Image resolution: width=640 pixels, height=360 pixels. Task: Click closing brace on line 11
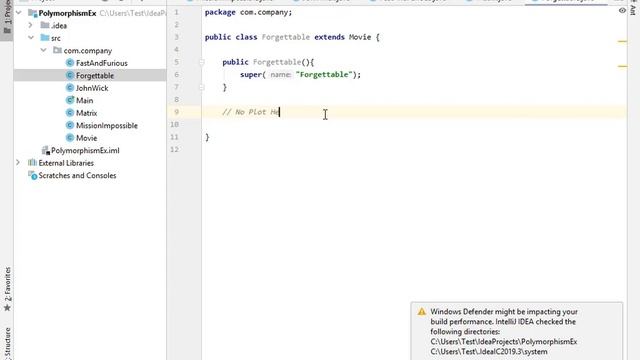click(x=207, y=137)
